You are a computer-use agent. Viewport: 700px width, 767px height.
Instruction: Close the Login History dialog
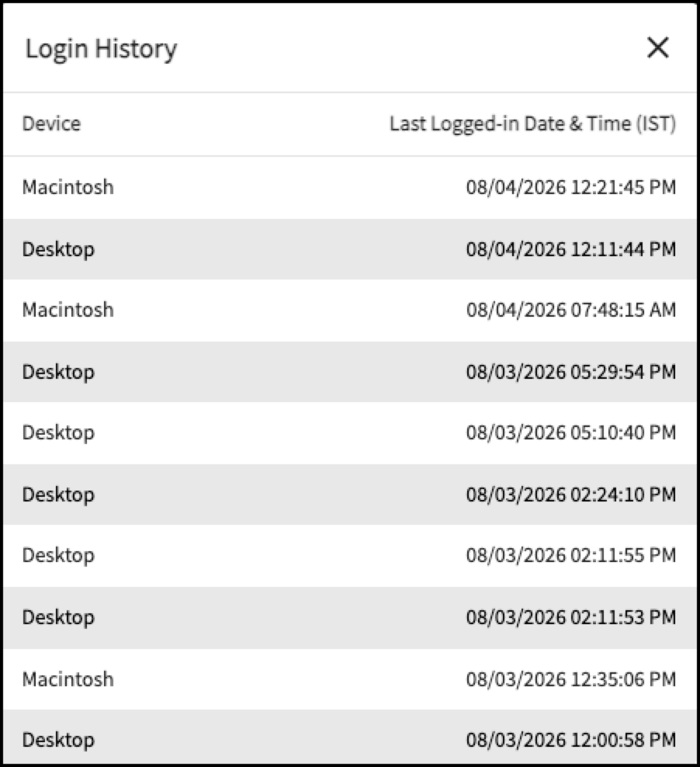click(657, 48)
